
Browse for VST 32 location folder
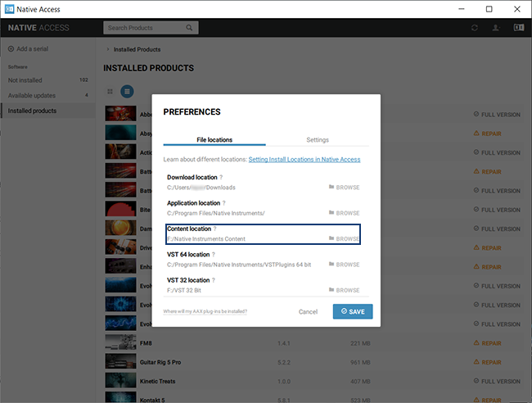click(344, 290)
